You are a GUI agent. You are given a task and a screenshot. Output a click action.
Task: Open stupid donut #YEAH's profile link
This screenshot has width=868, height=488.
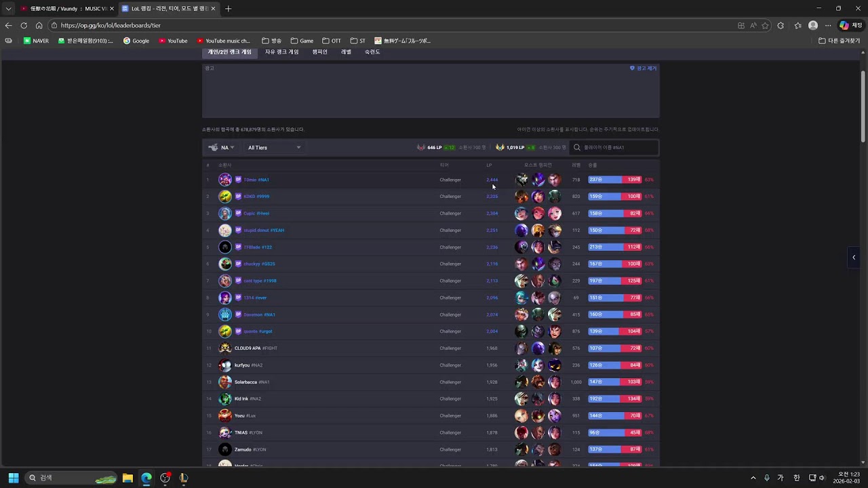(x=264, y=230)
